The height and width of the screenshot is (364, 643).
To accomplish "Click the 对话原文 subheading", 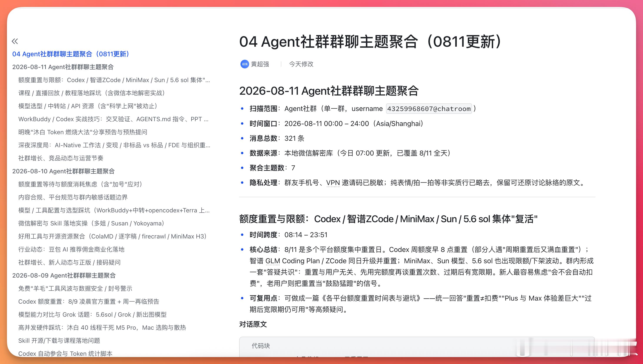I will 253,324.
